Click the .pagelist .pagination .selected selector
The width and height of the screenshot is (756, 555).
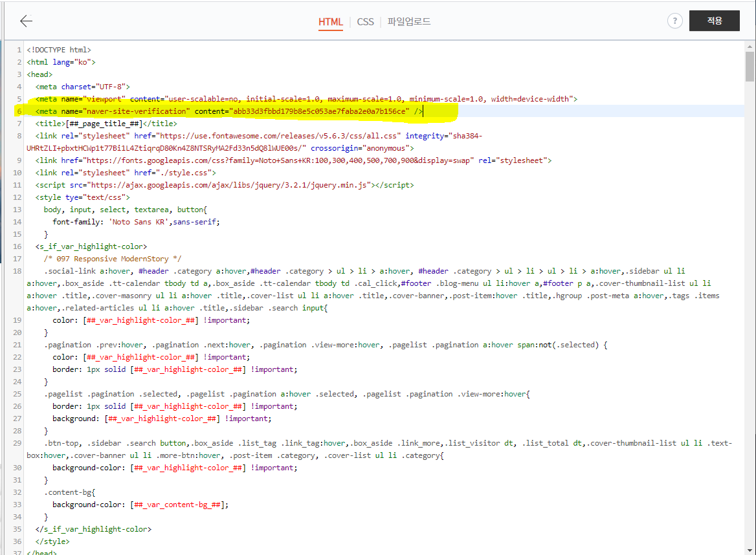coord(111,394)
